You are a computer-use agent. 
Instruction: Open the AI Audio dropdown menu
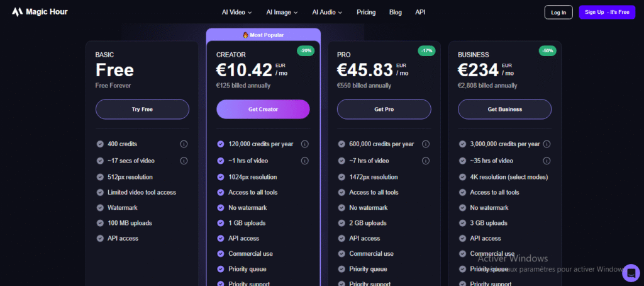(x=327, y=12)
